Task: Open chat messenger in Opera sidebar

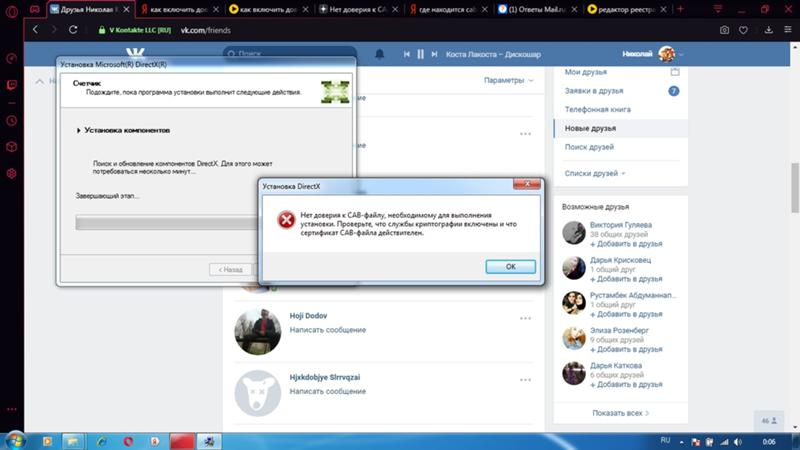Action: [x=12, y=85]
